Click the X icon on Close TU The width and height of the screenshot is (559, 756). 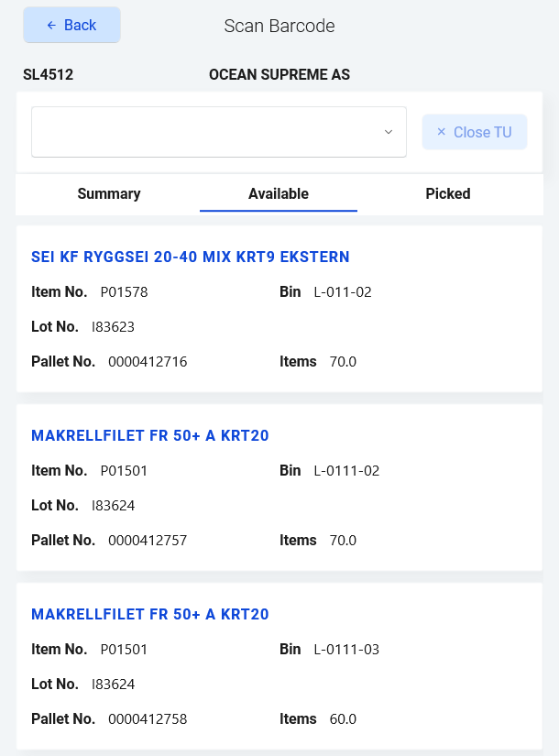pyautogui.click(x=442, y=132)
